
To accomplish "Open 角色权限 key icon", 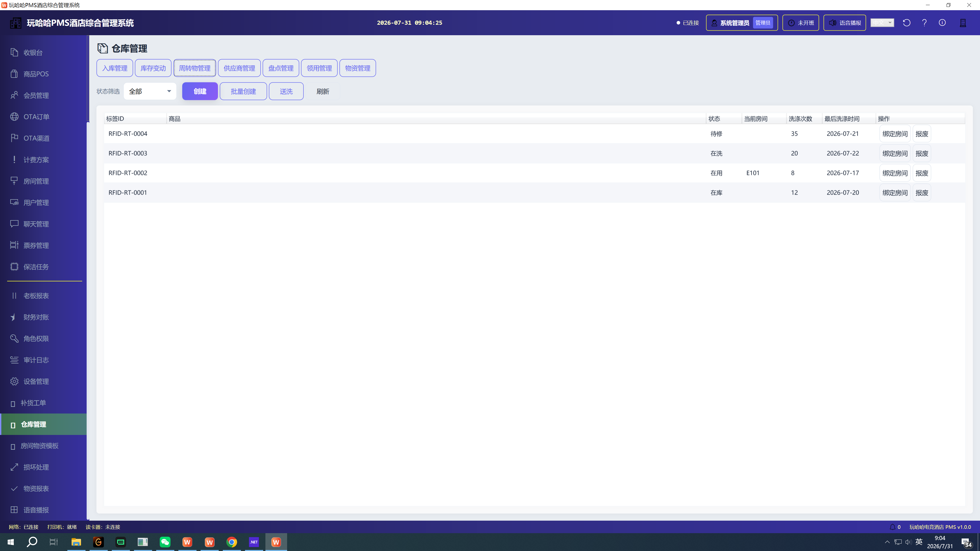I will [x=14, y=339].
